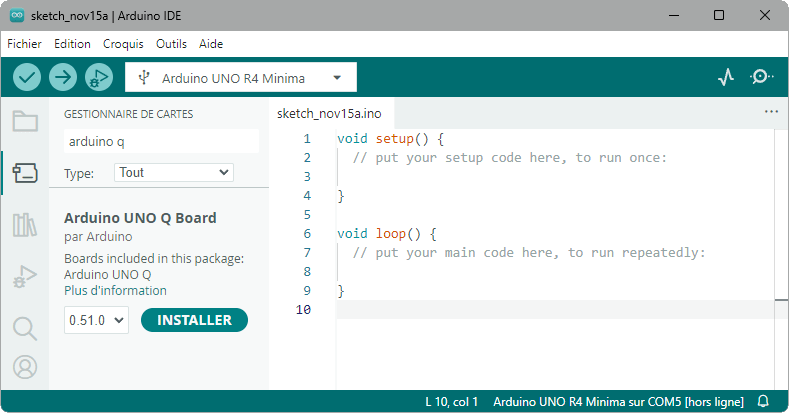Open the Search icon in sidebar
The height and width of the screenshot is (413, 789).
[x=25, y=328]
